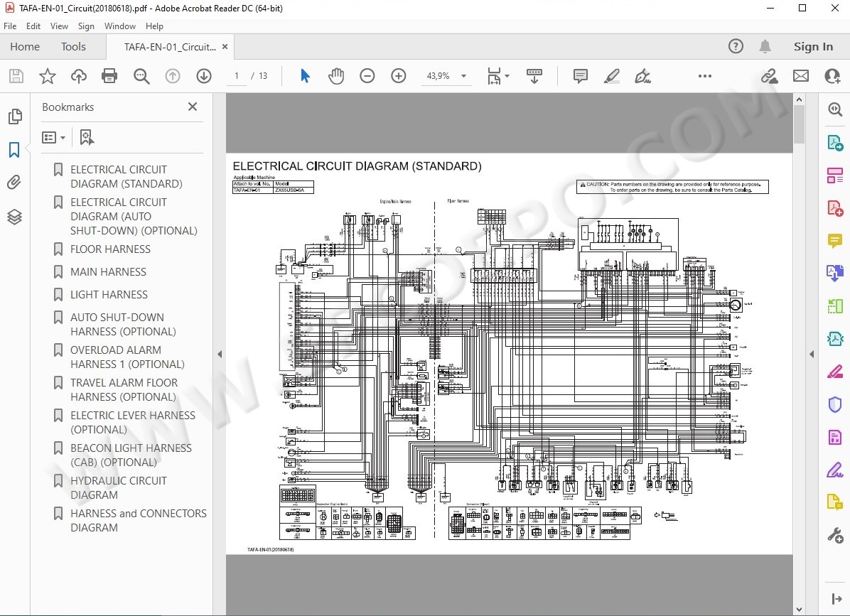Open OVERLOAD ALARM HARNESS 1 bookmark
Viewport: 850px width, 616px height.
(x=127, y=357)
